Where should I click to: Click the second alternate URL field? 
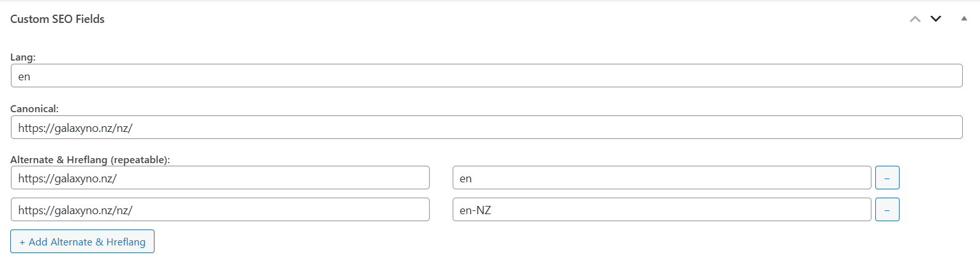[220, 210]
